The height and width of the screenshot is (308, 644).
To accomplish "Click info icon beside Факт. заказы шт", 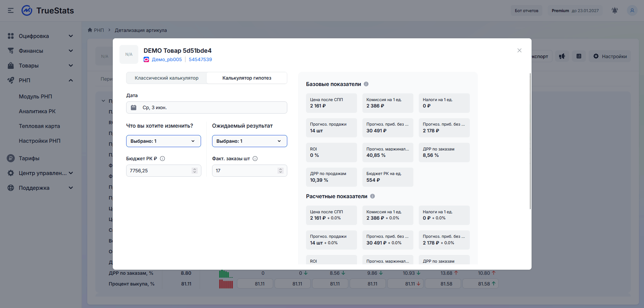I will [x=255, y=159].
